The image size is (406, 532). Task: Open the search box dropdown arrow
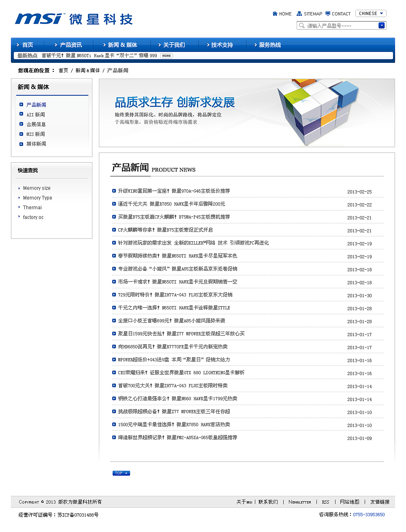381,25
